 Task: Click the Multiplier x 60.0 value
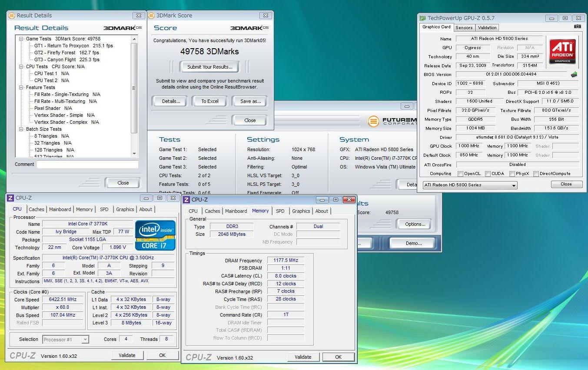click(x=62, y=307)
